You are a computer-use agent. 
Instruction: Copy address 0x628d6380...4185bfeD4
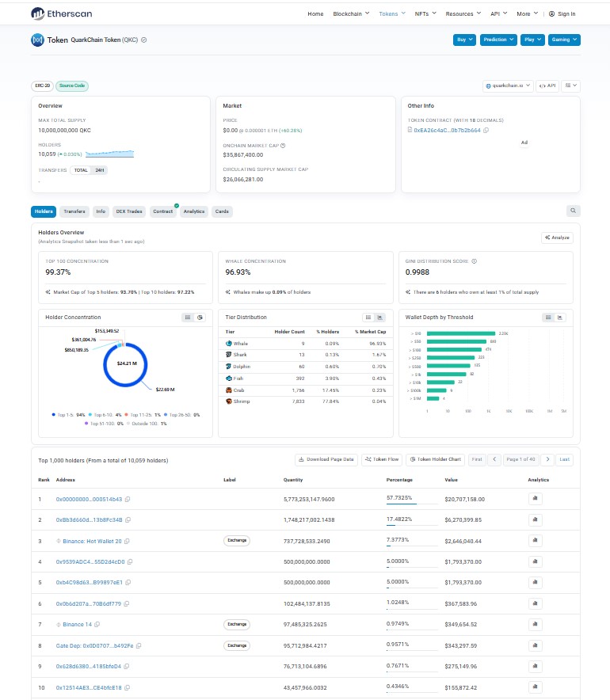point(127,666)
